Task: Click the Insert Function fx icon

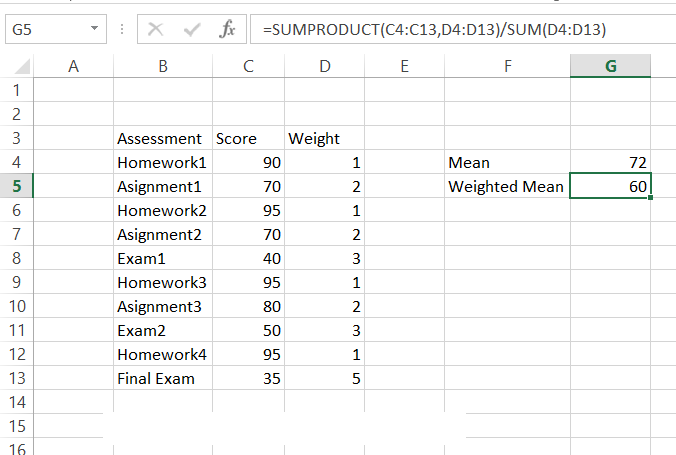Action: pos(227,29)
